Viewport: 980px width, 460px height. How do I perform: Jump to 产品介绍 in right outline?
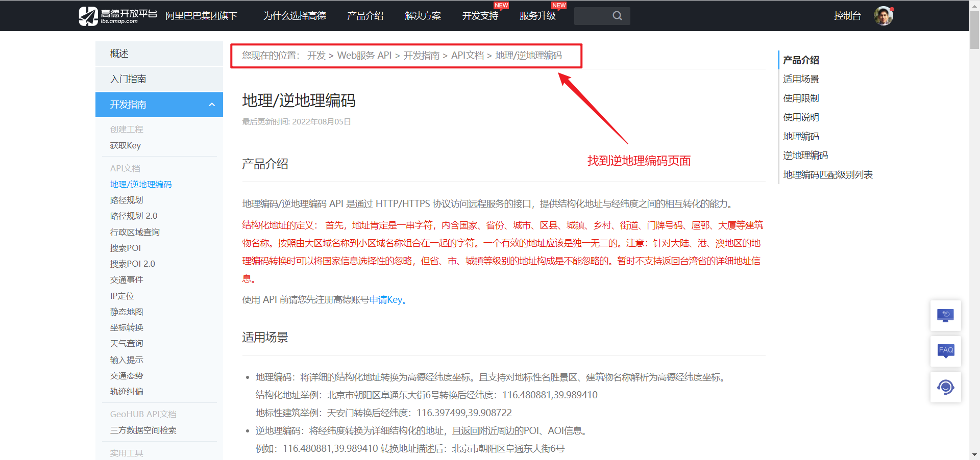[x=801, y=60]
